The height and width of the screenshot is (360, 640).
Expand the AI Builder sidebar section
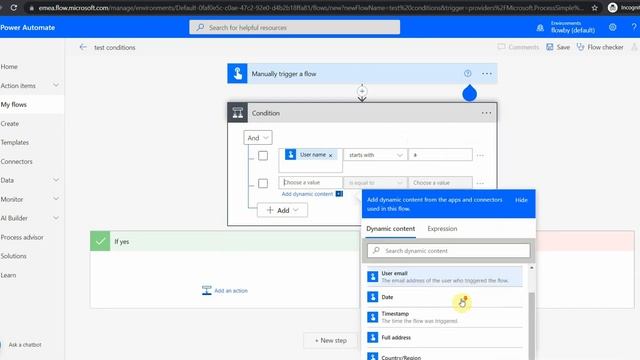click(56, 218)
